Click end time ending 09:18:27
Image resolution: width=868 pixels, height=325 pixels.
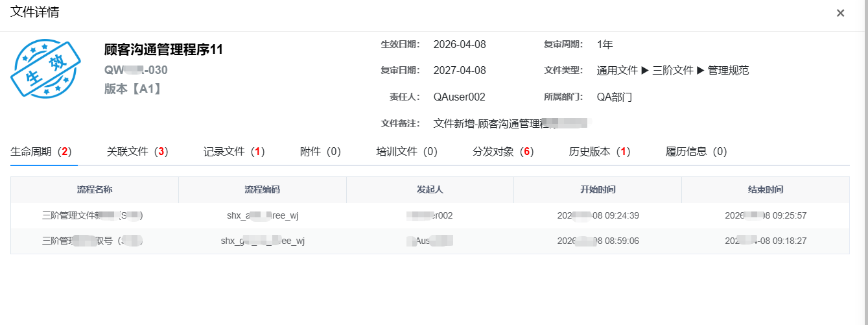point(766,241)
